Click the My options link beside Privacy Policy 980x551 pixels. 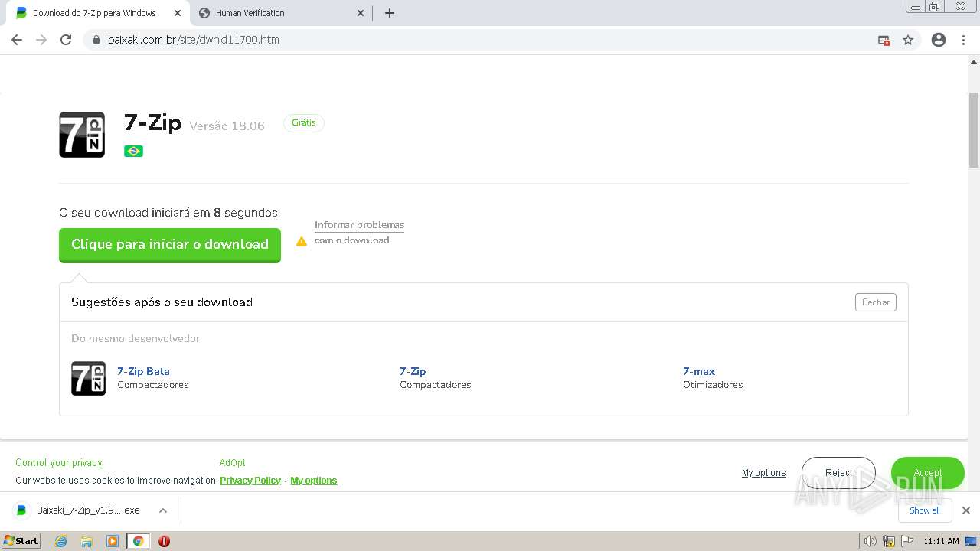[x=314, y=481]
